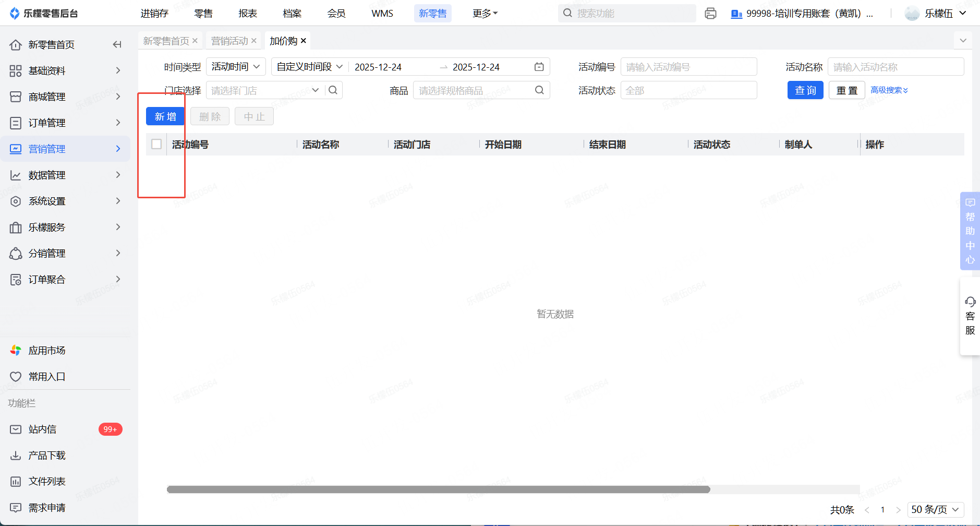Open the calendar date picker icon

coord(539,67)
